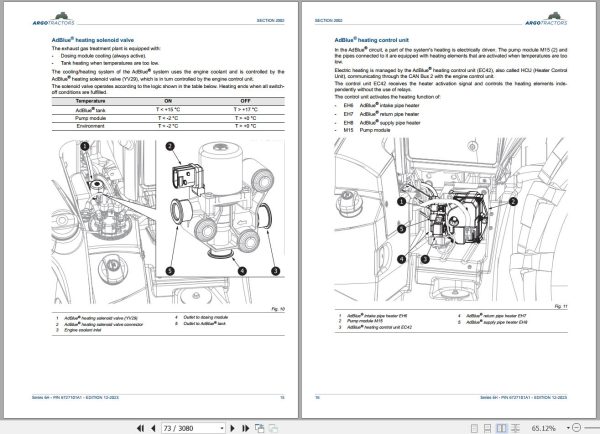Image resolution: width=600 pixels, height=434 pixels.
Task: Go to the next page
Action: (x=232, y=428)
